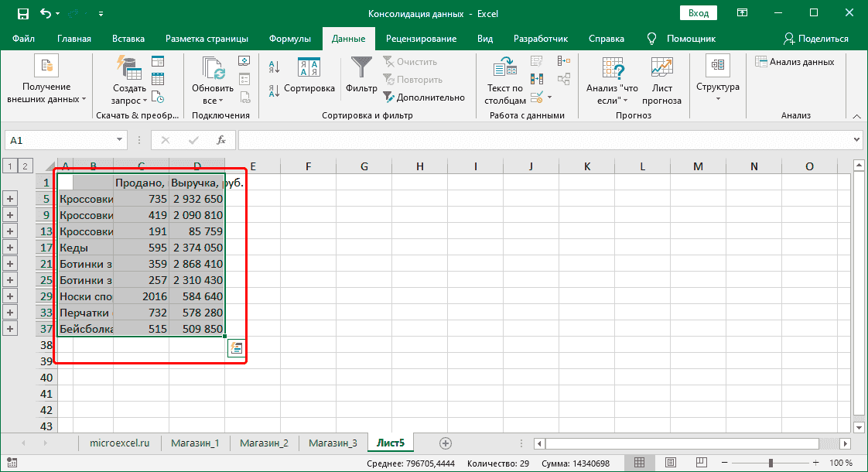Open the Formulas ribbon tab
The height and width of the screenshot is (472, 868).
pos(289,39)
